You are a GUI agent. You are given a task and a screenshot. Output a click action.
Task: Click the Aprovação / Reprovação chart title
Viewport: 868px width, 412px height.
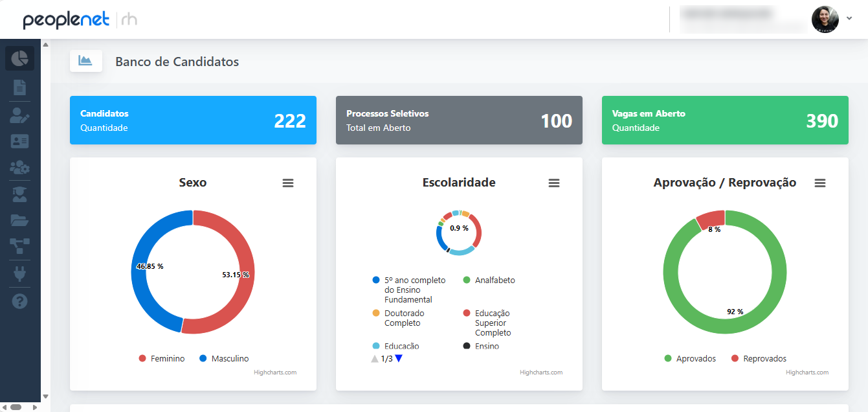[725, 183]
